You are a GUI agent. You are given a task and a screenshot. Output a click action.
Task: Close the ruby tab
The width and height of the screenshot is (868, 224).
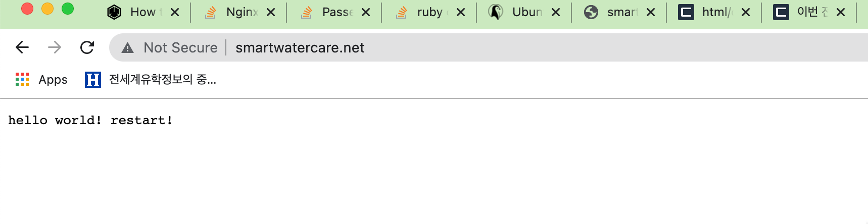(461, 12)
